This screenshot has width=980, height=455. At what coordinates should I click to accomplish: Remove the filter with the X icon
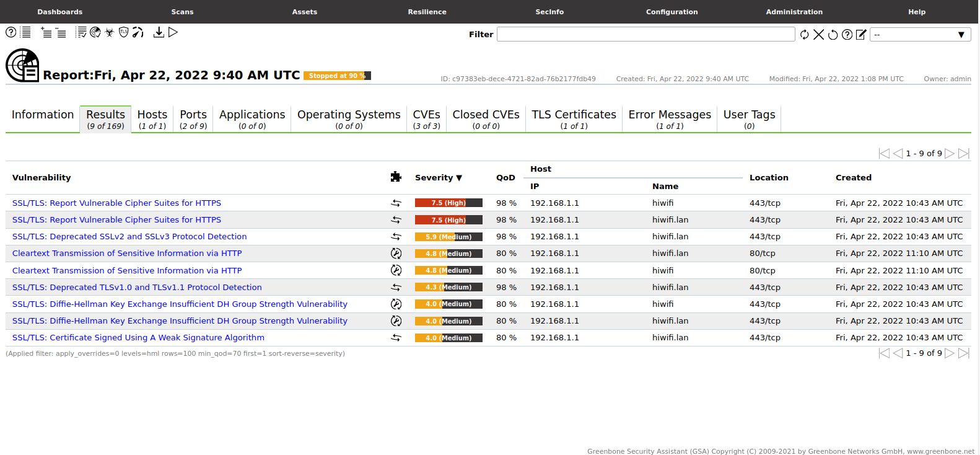pos(819,35)
